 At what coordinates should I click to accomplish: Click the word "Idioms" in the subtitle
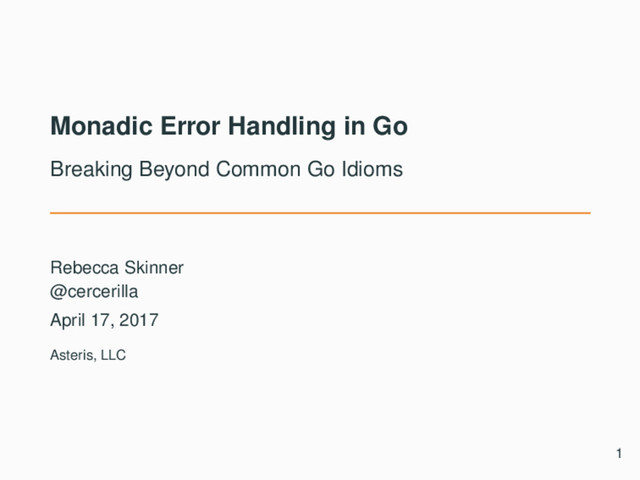pos(371,170)
